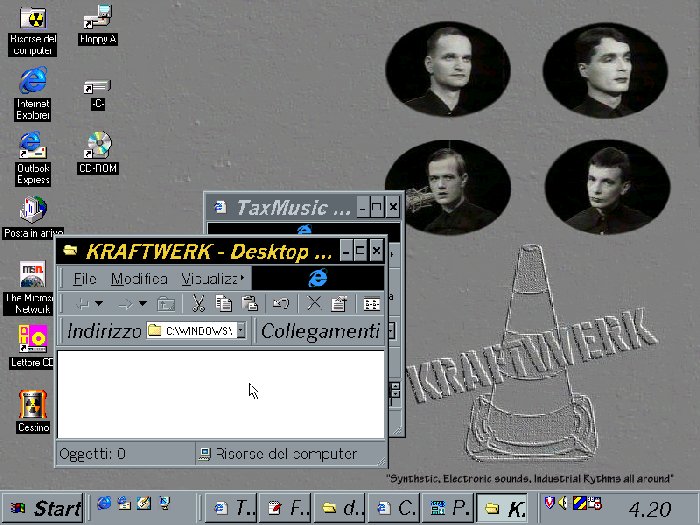Image resolution: width=700 pixels, height=525 pixels.
Task: Click the Views icon in Explorer toolbar
Action: point(371,304)
